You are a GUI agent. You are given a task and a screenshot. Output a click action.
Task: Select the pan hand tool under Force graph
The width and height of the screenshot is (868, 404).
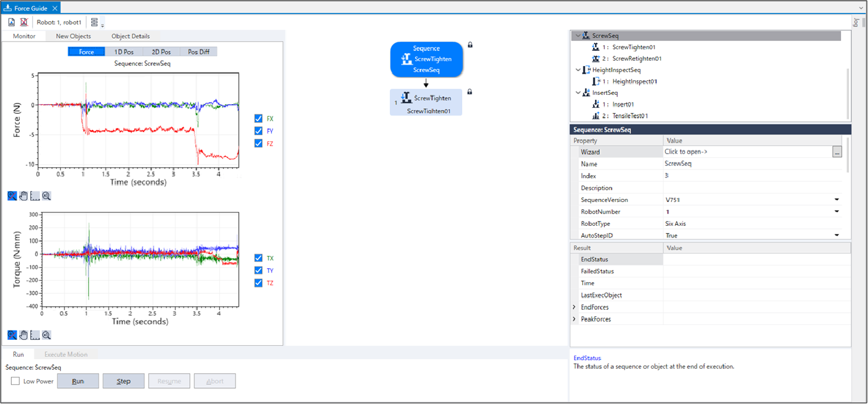[x=24, y=196]
